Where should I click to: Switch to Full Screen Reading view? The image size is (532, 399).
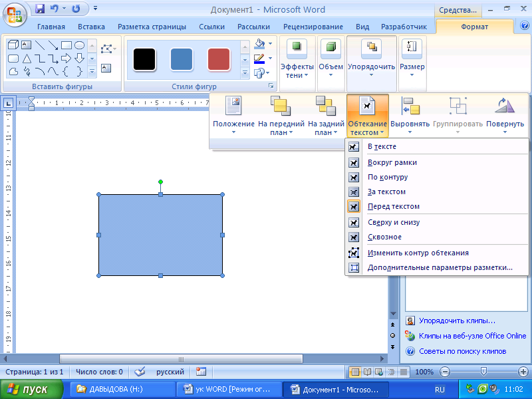367,372
